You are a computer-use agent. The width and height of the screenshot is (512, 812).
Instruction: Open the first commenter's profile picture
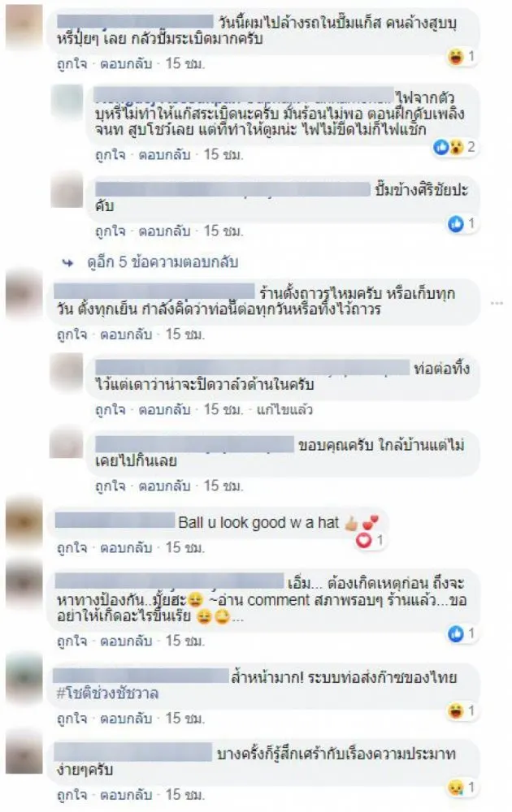point(24,26)
